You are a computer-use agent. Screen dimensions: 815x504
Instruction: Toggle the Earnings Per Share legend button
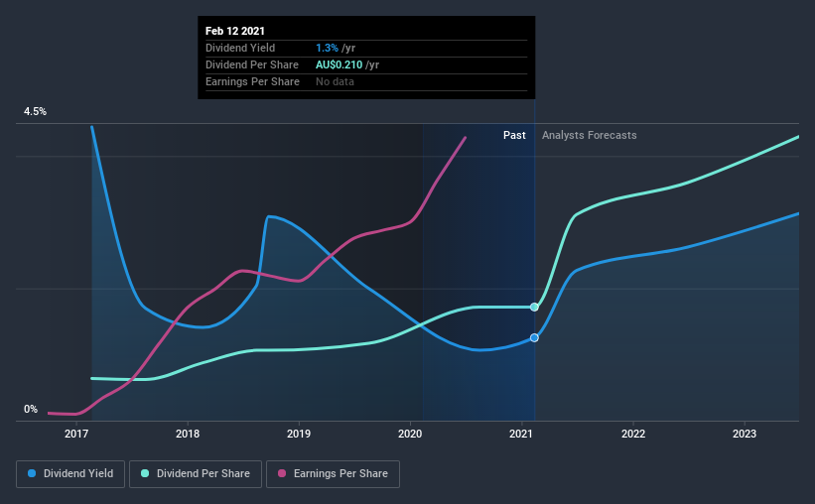pyautogui.click(x=334, y=474)
